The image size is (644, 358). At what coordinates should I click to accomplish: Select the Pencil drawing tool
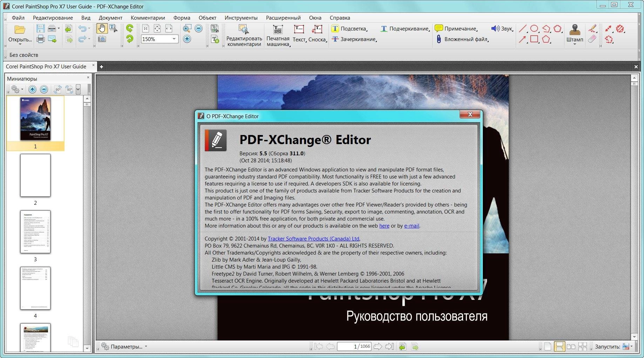pyautogui.click(x=592, y=28)
